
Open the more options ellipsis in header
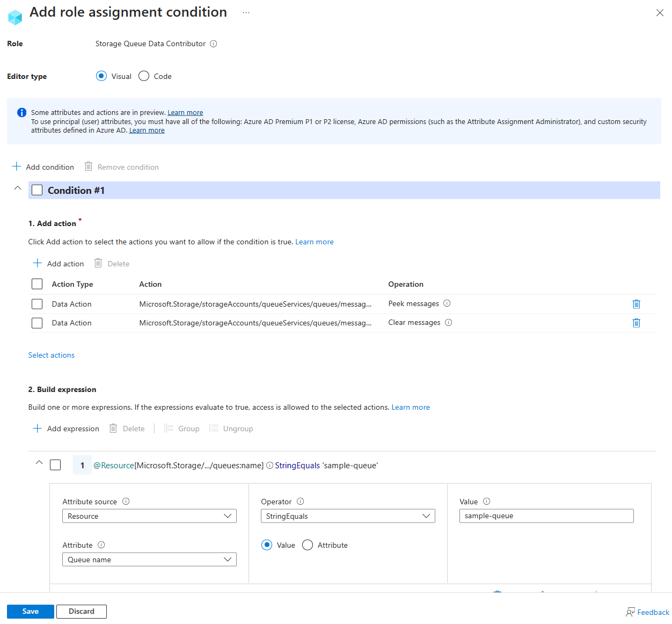tap(246, 13)
